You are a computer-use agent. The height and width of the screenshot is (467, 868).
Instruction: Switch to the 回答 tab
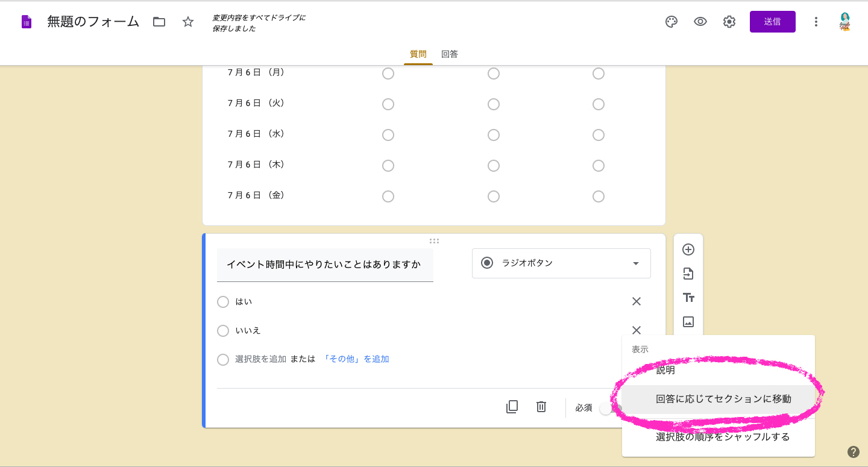click(450, 54)
